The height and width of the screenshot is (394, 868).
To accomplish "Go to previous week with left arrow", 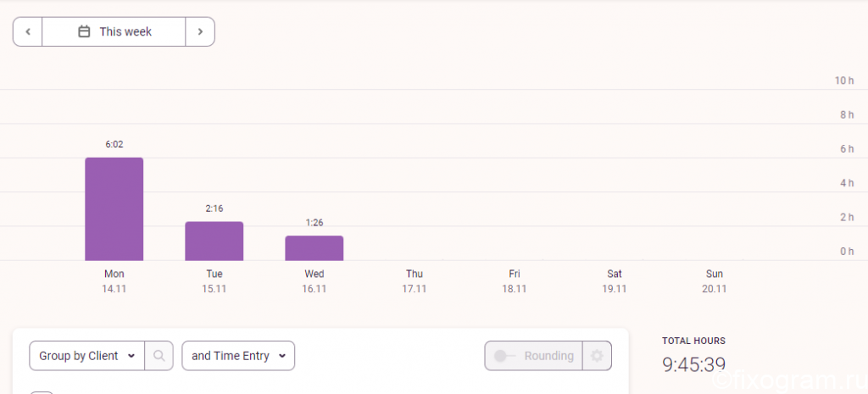I will click(28, 31).
